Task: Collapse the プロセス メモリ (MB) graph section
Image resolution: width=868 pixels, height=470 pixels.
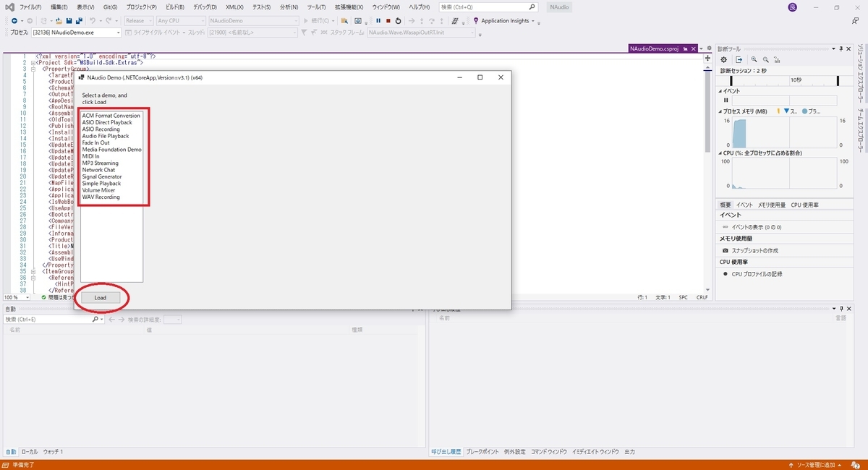Action: (x=720, y=112)
